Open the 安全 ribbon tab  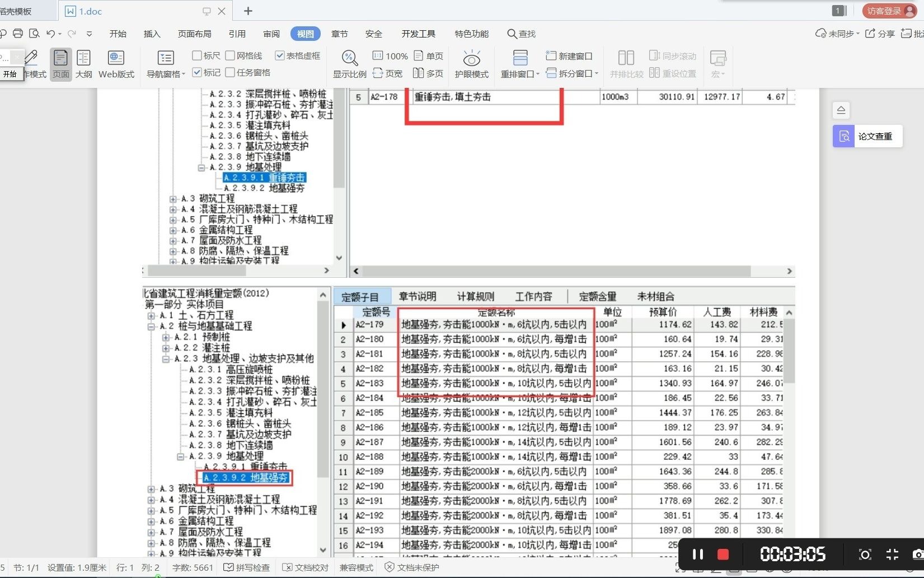374,34
